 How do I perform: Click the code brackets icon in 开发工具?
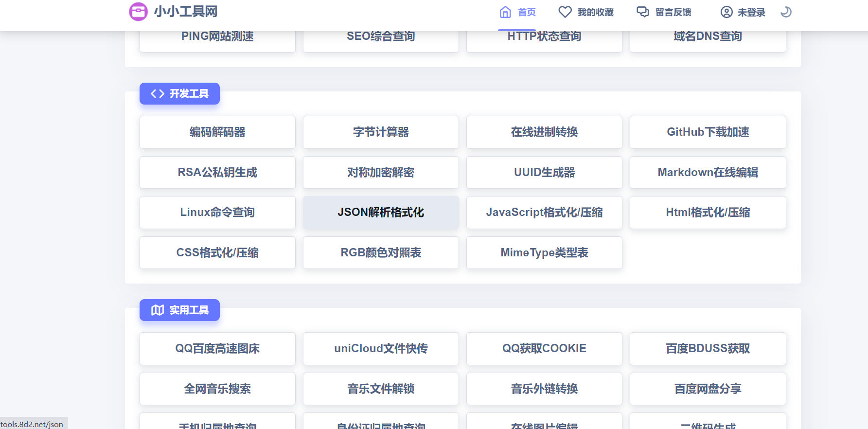pos(157,93)
